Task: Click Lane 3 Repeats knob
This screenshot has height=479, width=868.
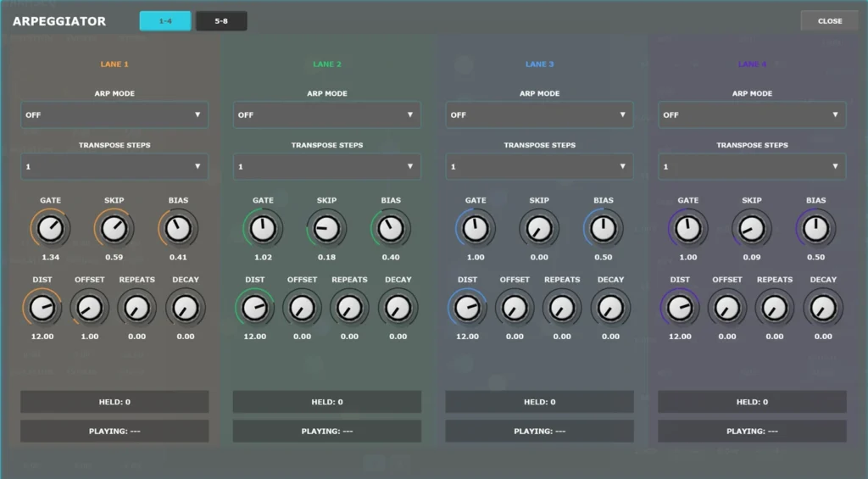Action: tap(562, 308)
